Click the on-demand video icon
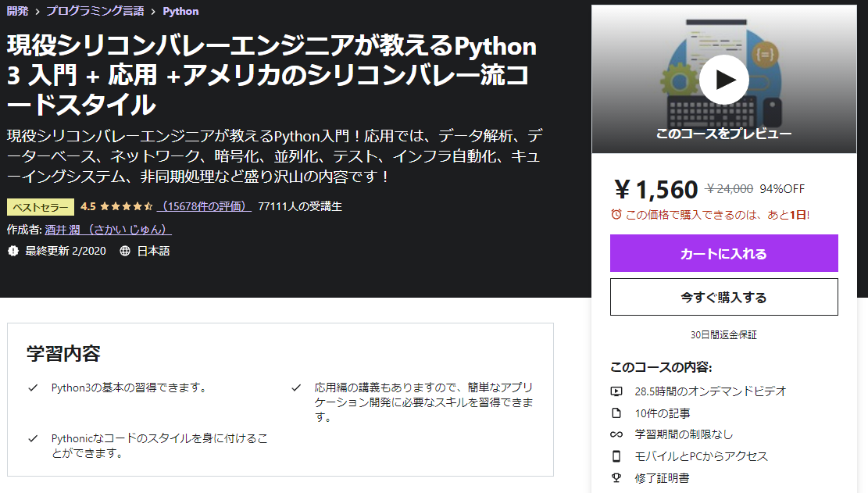 pos(616,391)
